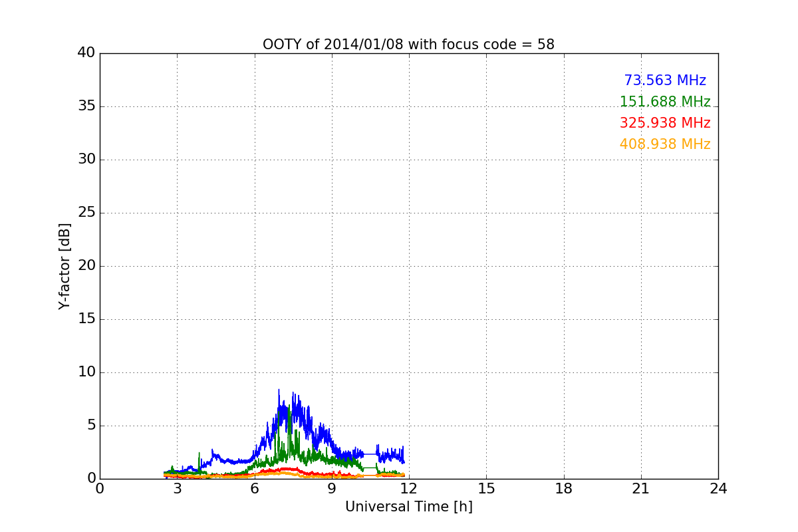Image resolution: width=798 pixels, height=532 pixels.
Task: Select the 325.938 MHz legend label
Action: coord(665,123)
